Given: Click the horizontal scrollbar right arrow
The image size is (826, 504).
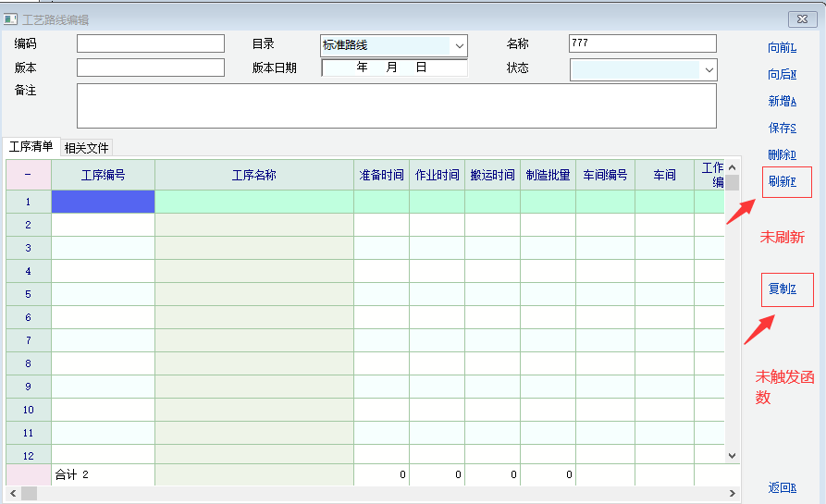Looking at the screenshot, I should [x=732, y=494].
